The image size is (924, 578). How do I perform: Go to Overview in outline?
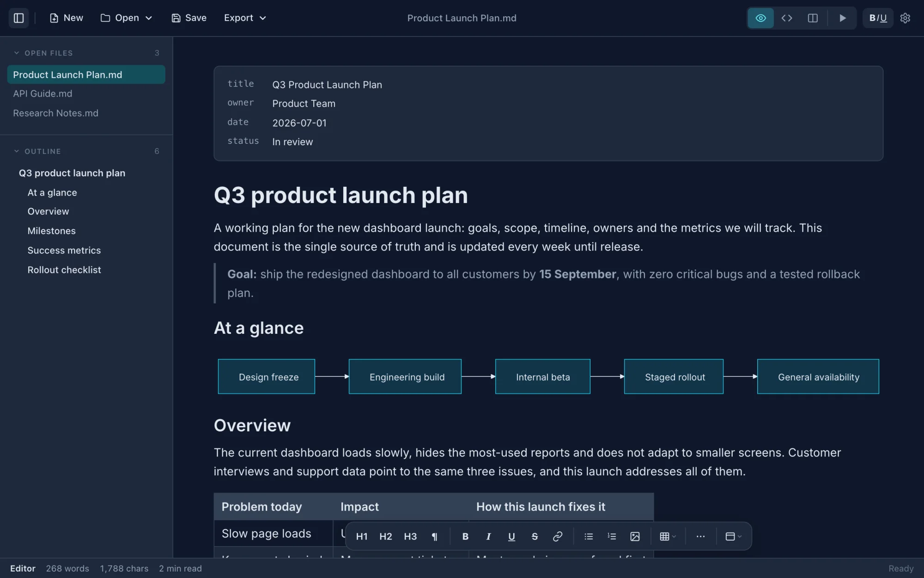click(48, 211)
